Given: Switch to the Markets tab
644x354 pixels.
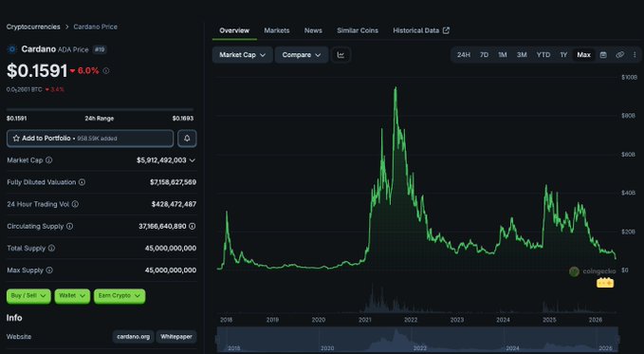Looking at the screenshot, I should point(277,30).
